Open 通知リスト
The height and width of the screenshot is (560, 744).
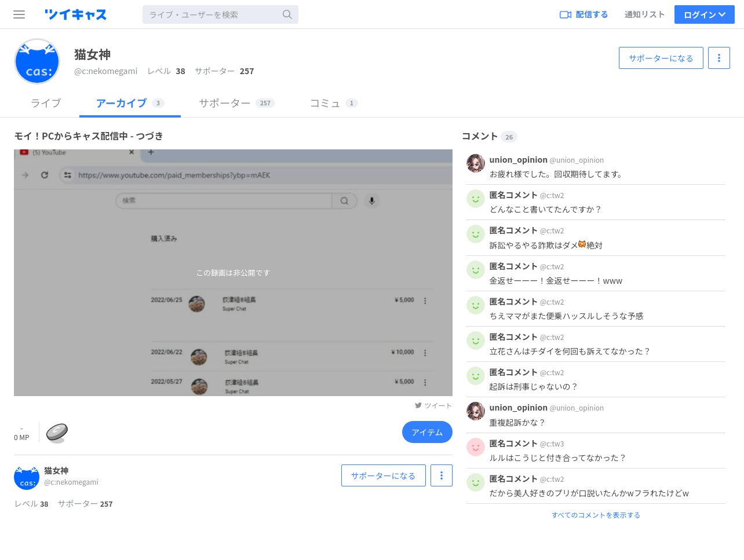point(644,14)
